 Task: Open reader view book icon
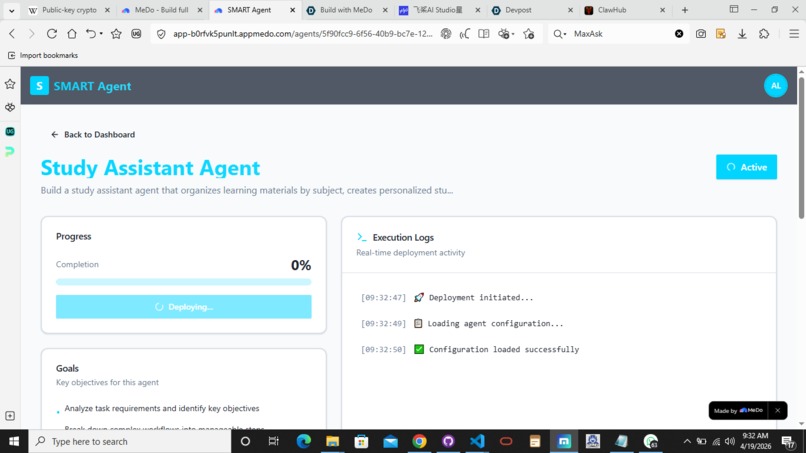484,34
